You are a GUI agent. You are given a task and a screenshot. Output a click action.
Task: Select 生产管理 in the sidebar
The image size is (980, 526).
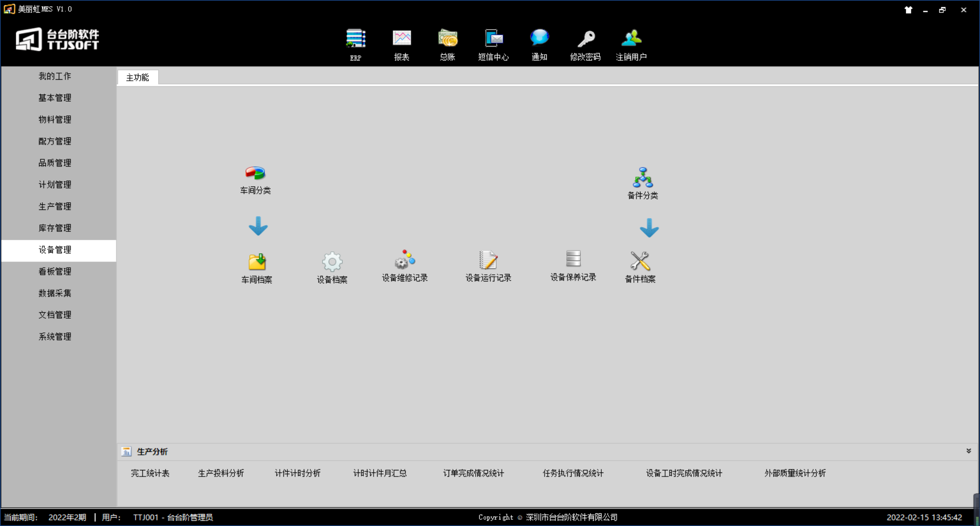coord(55,206)
